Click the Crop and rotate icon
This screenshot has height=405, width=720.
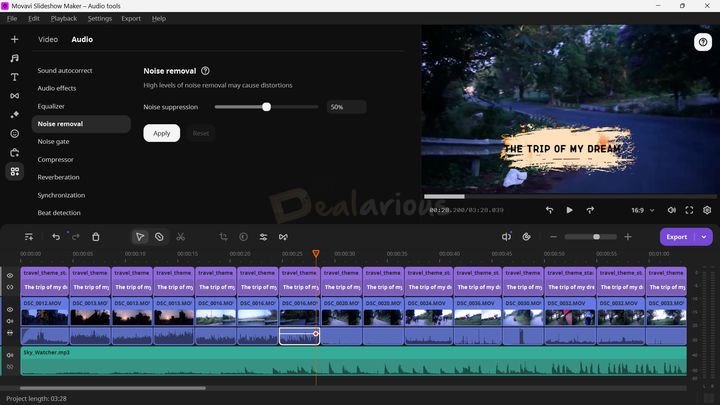coord(224,237)
